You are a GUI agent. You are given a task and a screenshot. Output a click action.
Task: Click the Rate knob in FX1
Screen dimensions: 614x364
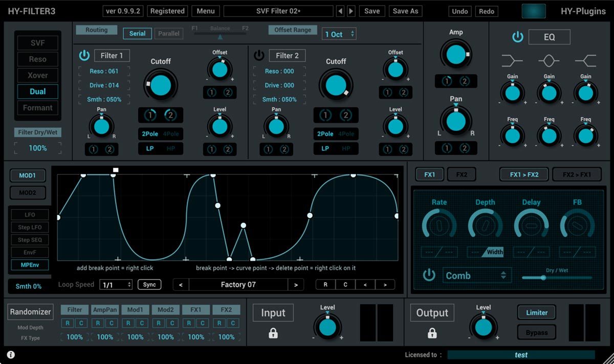tap(439, 224)
